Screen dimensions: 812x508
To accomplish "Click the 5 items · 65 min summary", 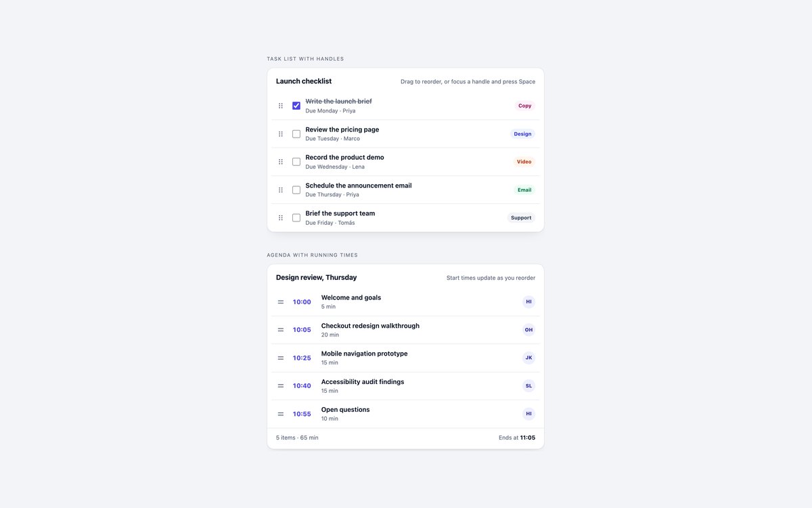I will [x=297, y=438].
